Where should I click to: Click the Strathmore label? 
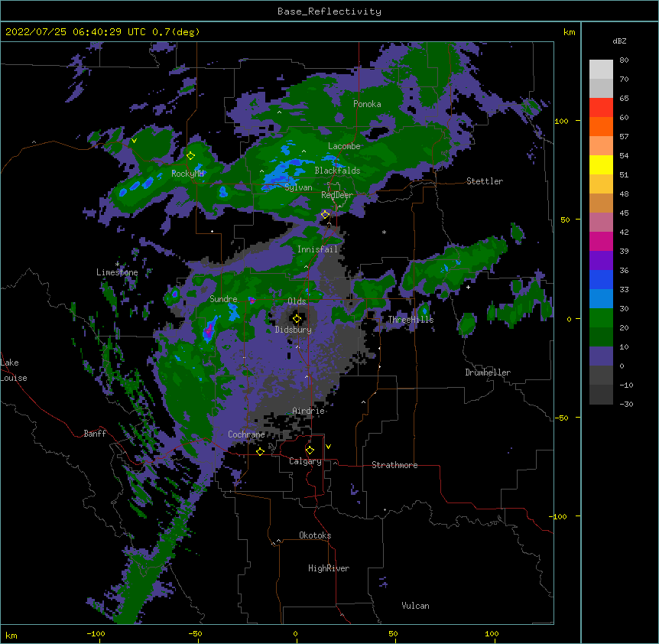[394, 465]
